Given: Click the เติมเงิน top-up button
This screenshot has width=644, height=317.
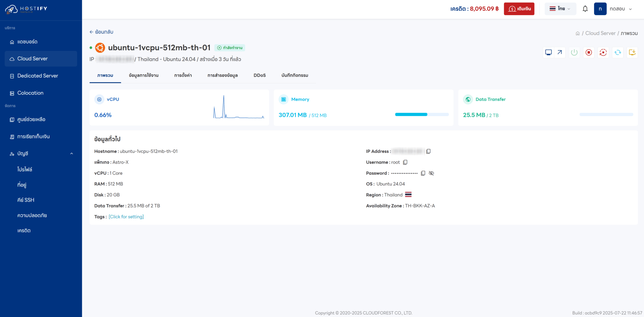Looking at the screenshot, I should click(x=519, y=8).
